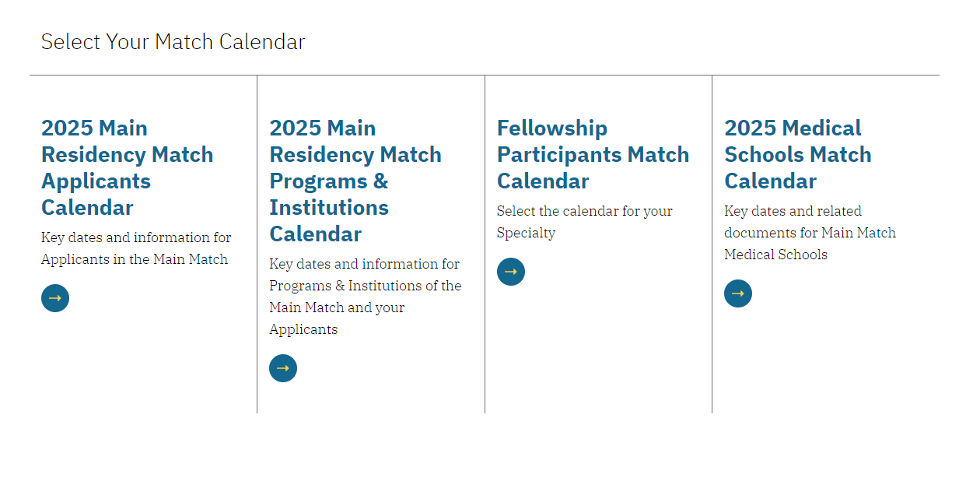Click the word 'Specialty' in the Fellowship card
Viewport: 980px width, 478px height.
tap(527, 233)
